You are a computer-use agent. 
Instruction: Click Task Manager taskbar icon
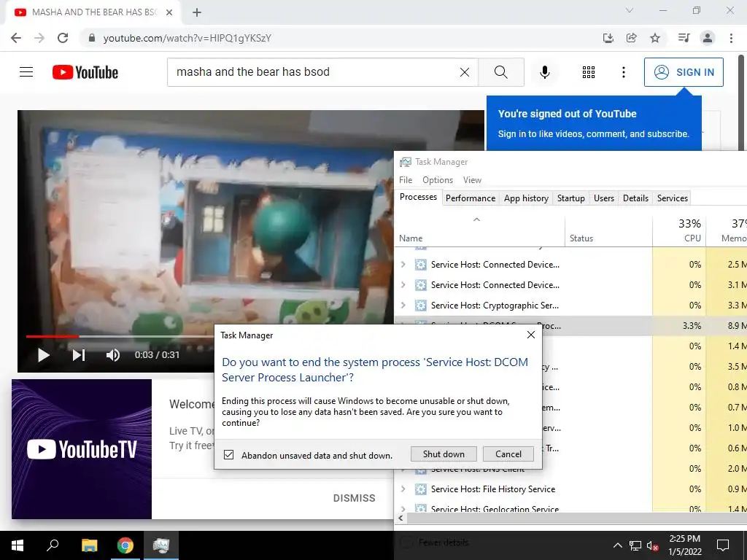tap(161, 545)
